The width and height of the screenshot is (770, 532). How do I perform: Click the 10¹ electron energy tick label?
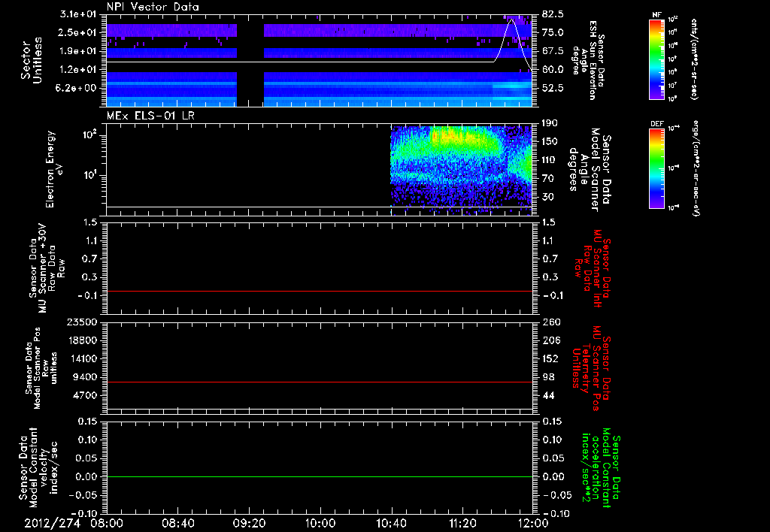(89, 175)
